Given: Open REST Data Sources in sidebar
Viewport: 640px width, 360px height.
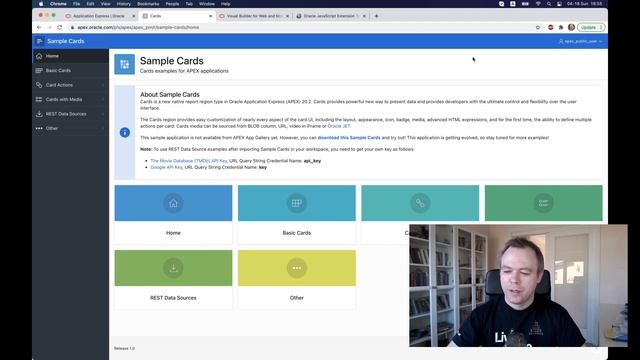Looking at the screenshot, I should pyautogui.click(x=71, y=114).
